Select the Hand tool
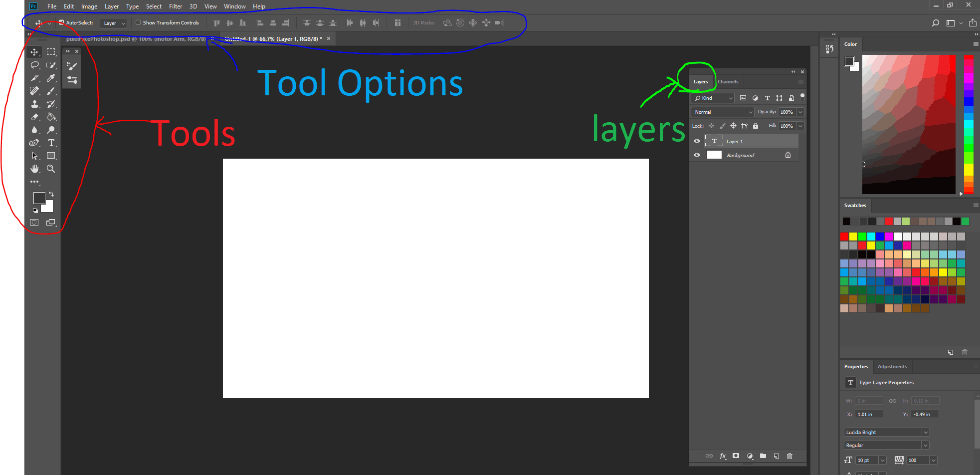Viewport: 980px width, 475px height. click(34, 169)
